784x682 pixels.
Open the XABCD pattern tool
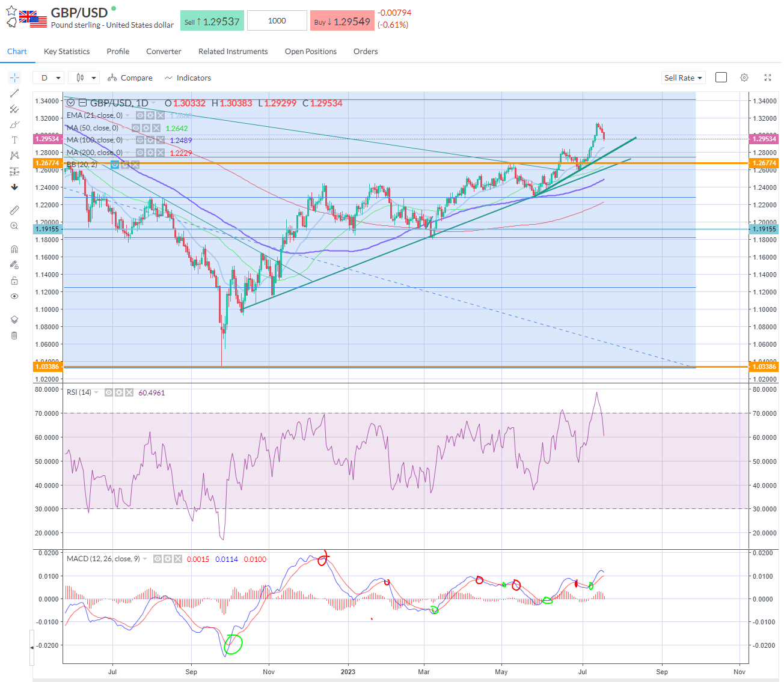tap(14, 156)
